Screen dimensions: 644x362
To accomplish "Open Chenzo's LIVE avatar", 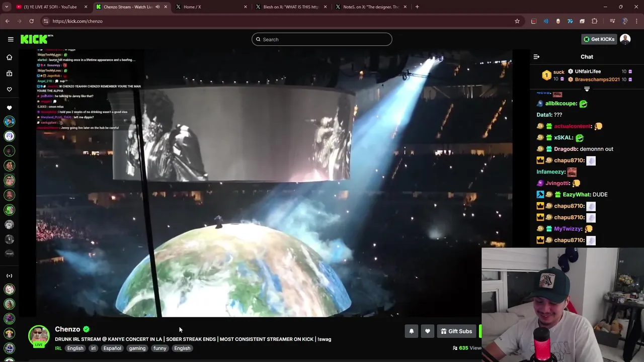I will (39, 336).
